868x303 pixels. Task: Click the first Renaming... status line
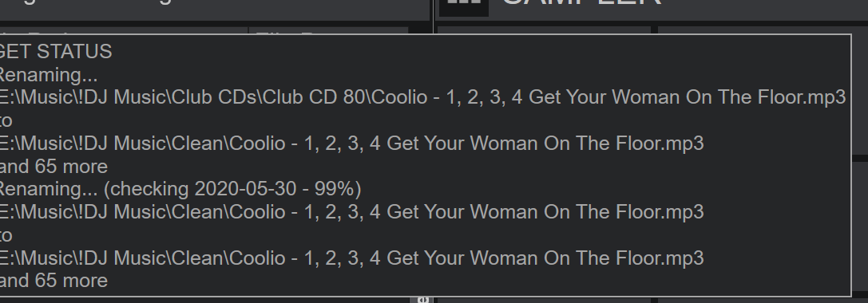pos(48,75)
